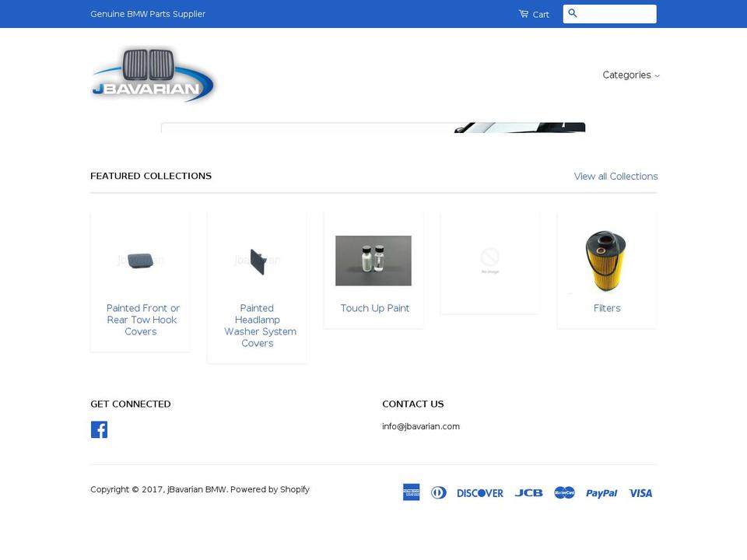This screenshot has height=560, width=747.
Task: Click the MasterCard payment icon
Action: tap(564, 492)
